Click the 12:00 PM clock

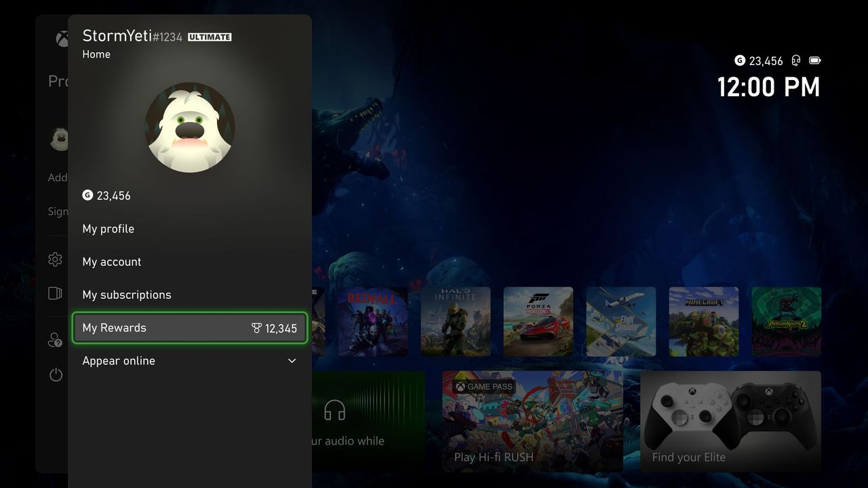[769, 87]
